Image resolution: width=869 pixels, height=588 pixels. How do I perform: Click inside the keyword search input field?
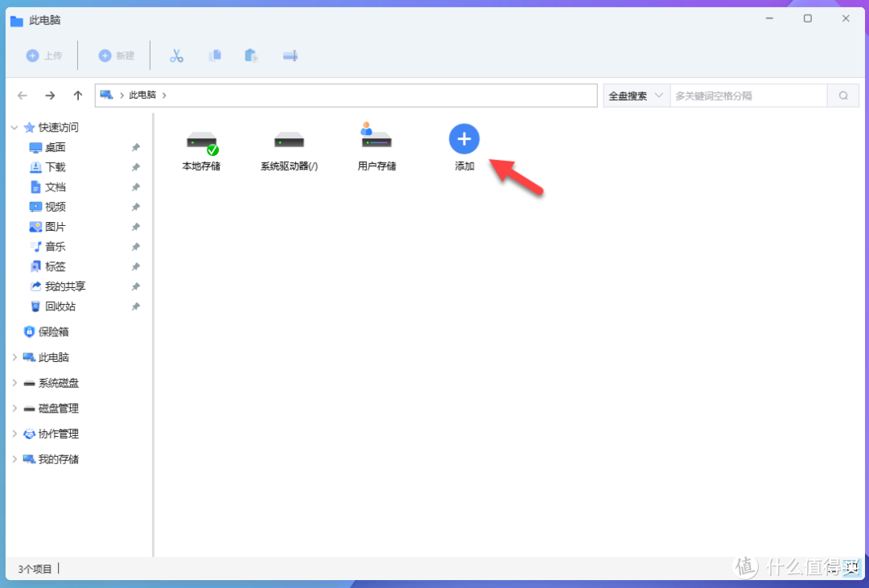click(748, 95)
